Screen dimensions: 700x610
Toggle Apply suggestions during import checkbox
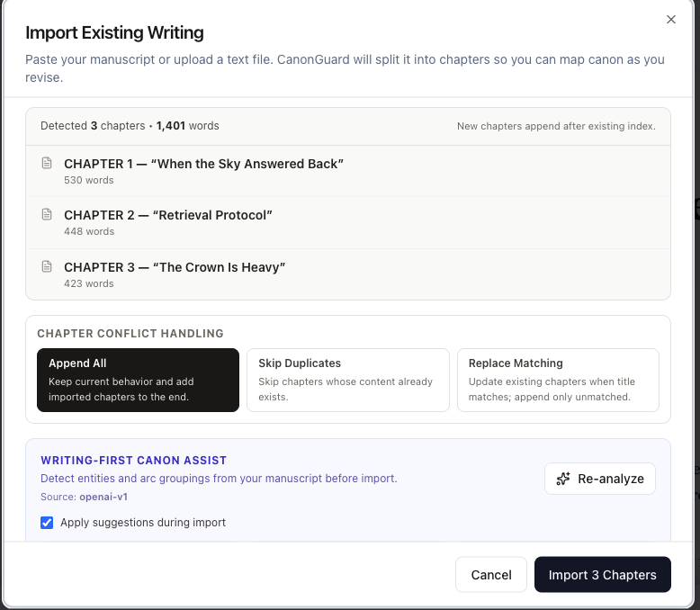pyautogui.click(x=47, y=523)
